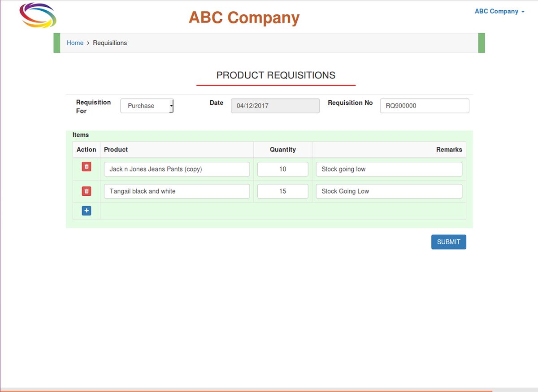538x392 pixels.
Task: Select the Requisitions breadcrumb item
Action: pyautogui.click(x=110, y=43)
